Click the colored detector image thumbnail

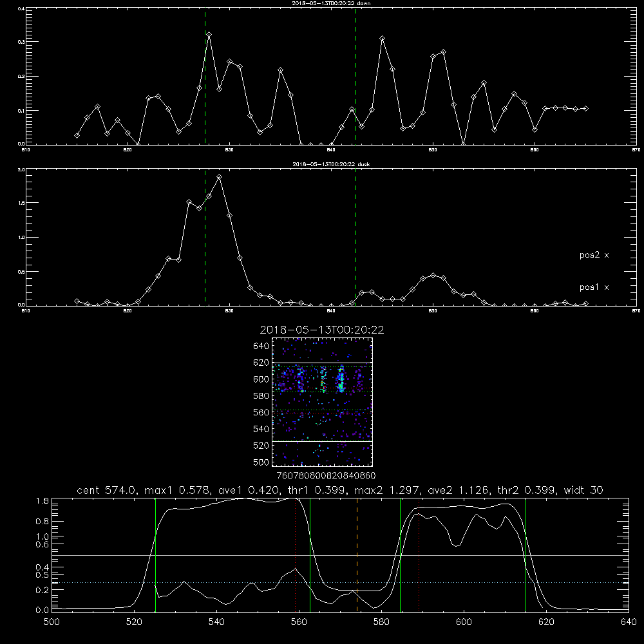(323, 402)
